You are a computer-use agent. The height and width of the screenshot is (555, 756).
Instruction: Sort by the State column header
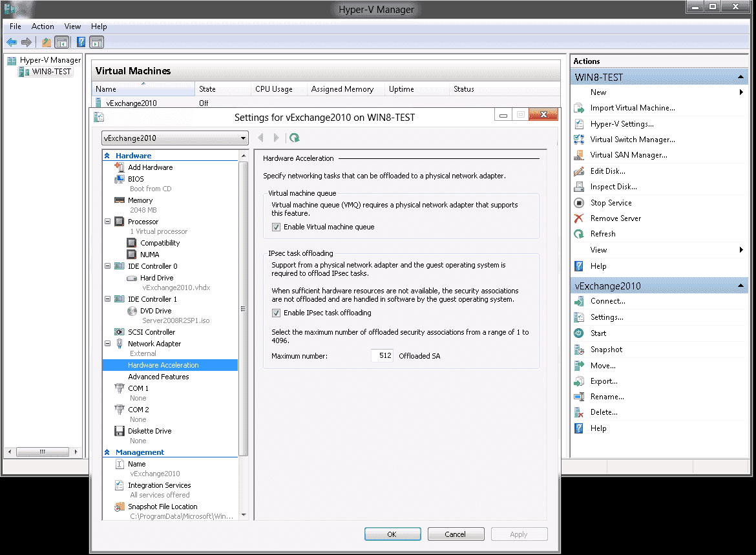pyautogui.click(x=223, y=89)
